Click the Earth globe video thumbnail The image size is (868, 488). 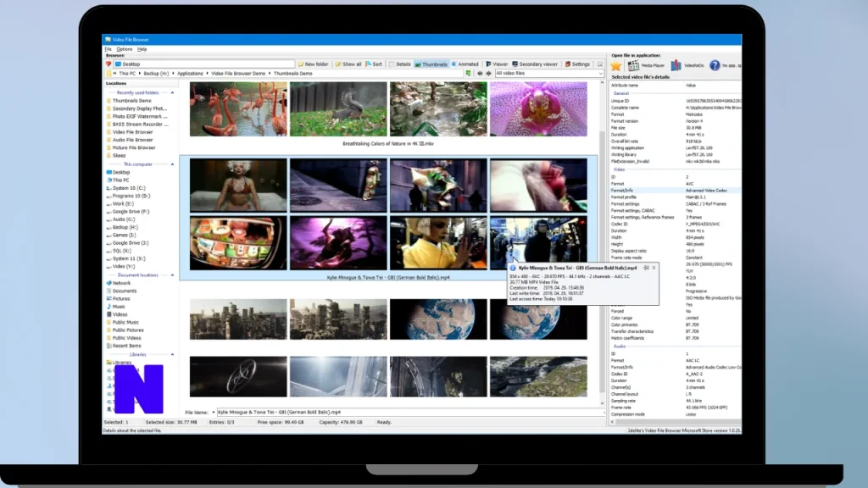pyautogui.click(x=438, y=319)
